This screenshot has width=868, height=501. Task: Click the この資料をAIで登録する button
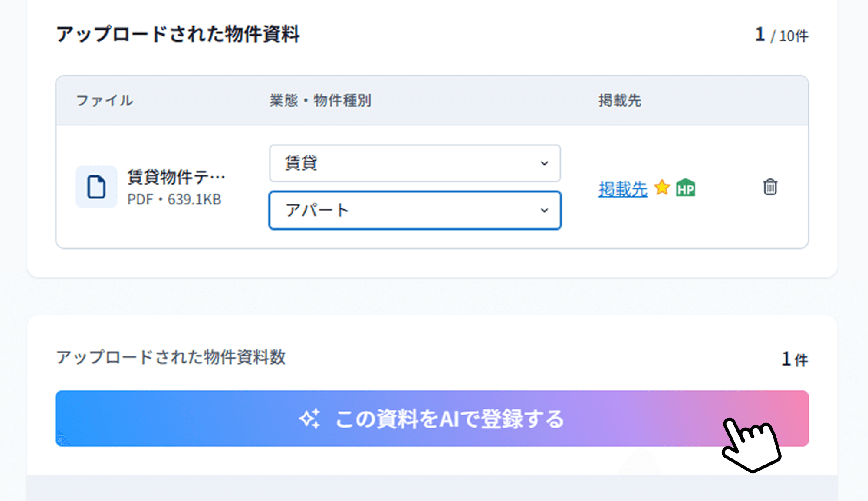(x=432, y=419)
